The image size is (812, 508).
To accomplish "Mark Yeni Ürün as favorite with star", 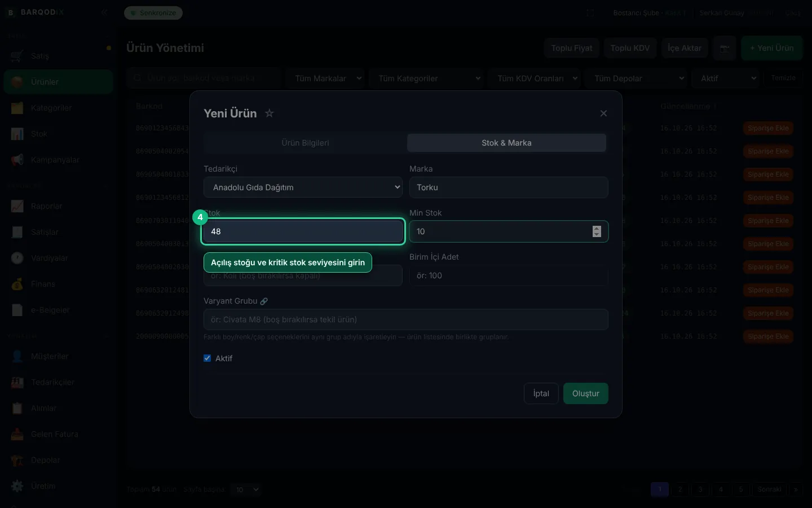I will [270, 113].
